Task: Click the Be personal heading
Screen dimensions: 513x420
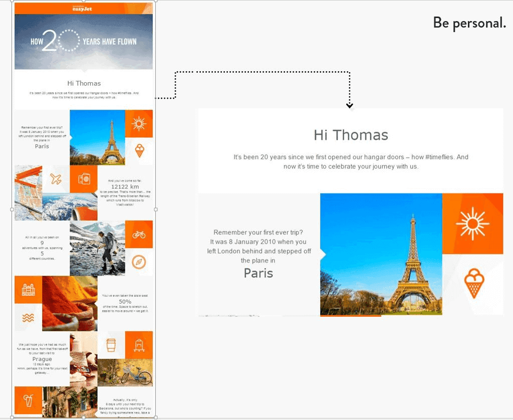Action: coord(469,23)
